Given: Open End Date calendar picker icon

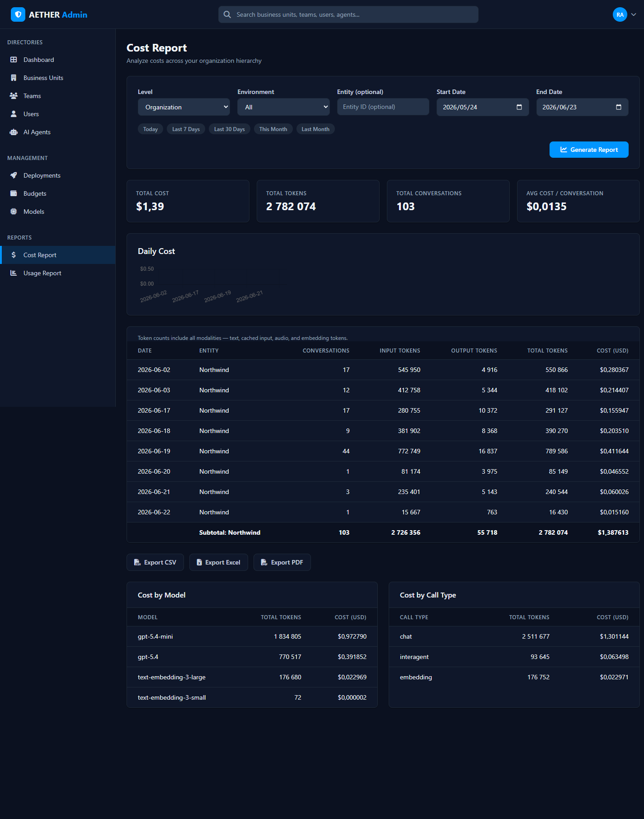Looking at the screenshot, I should point(619,107).
